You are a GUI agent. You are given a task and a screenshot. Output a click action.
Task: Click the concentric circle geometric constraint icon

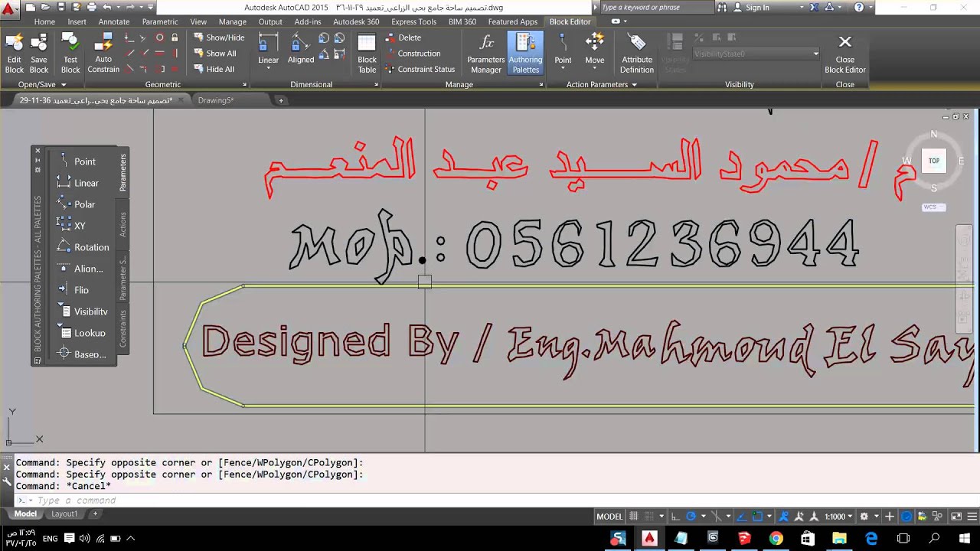pos(159,37)
